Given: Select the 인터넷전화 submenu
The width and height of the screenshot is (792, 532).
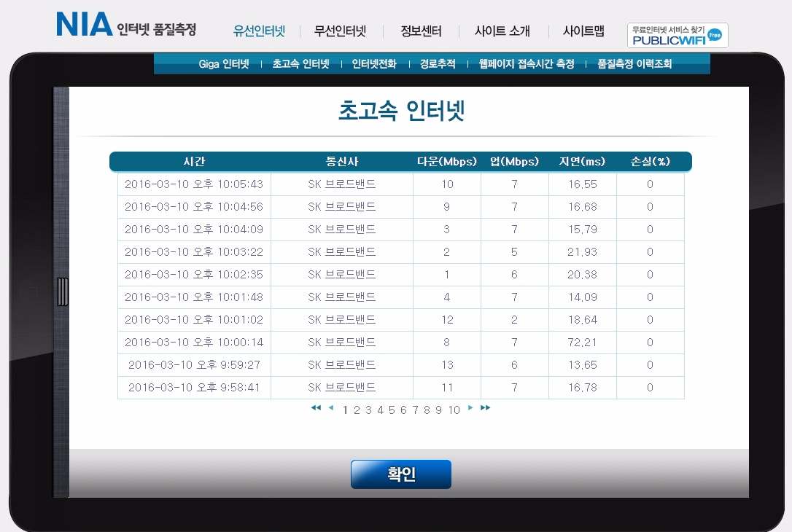Looking at the screenshot, I should tap(374, 64).
